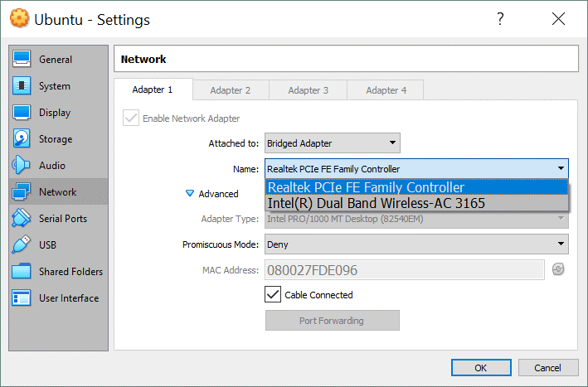Collapse the Advanced disclosure triangle

[x=190, y=194]
